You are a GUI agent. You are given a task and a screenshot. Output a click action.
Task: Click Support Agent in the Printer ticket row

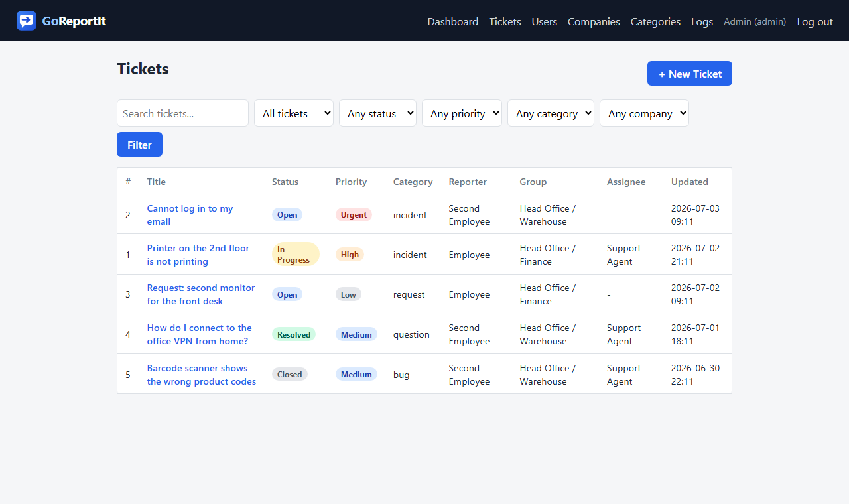click(x=624, y=255)
